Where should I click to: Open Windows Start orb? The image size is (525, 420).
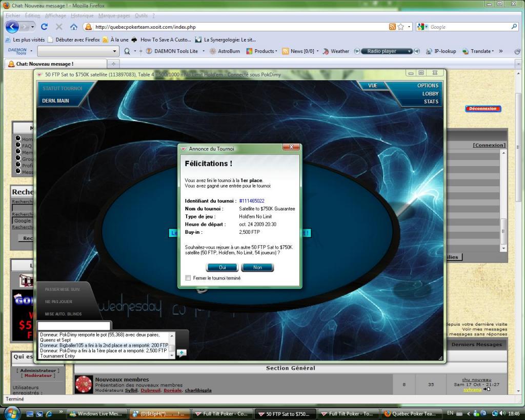[x=12, y=413]
